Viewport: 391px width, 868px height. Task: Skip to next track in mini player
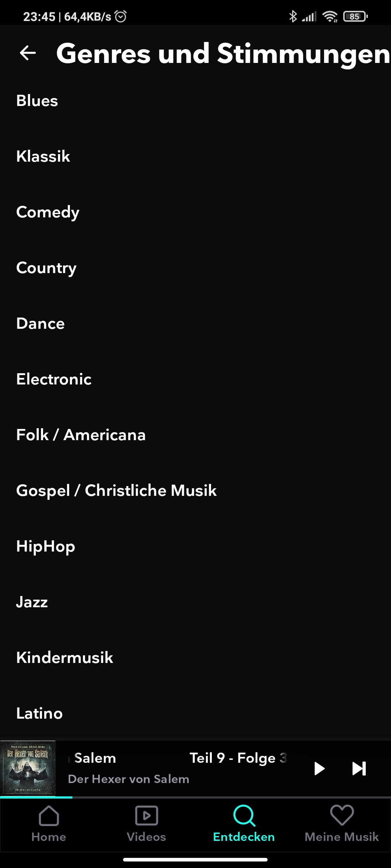(359, 769)
